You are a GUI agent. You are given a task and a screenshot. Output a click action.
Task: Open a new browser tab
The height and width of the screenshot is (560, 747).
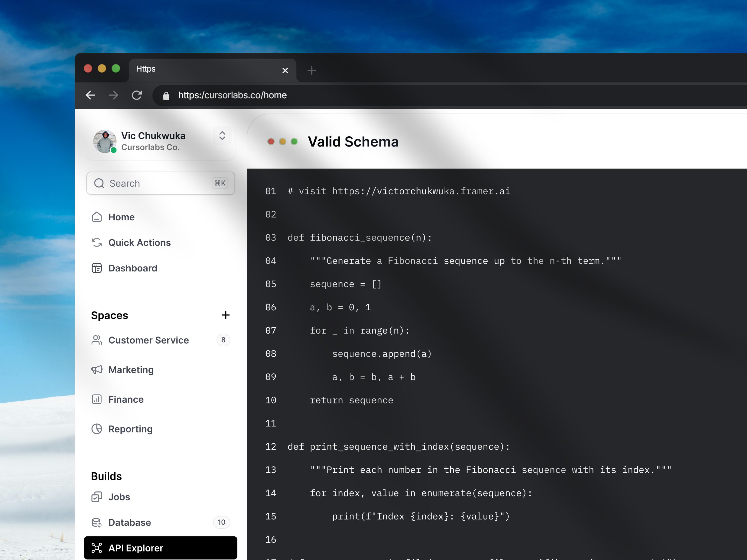[x=311, y=71]
